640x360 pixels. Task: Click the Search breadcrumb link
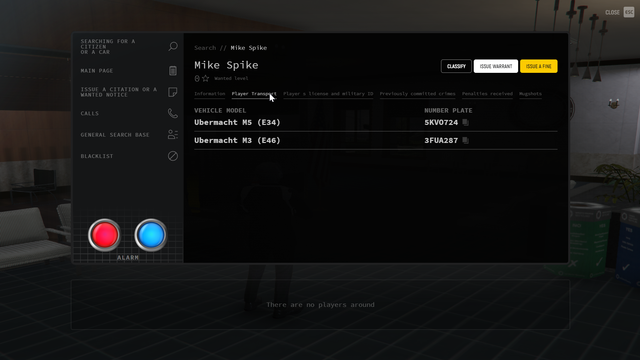tap(205, 48)
